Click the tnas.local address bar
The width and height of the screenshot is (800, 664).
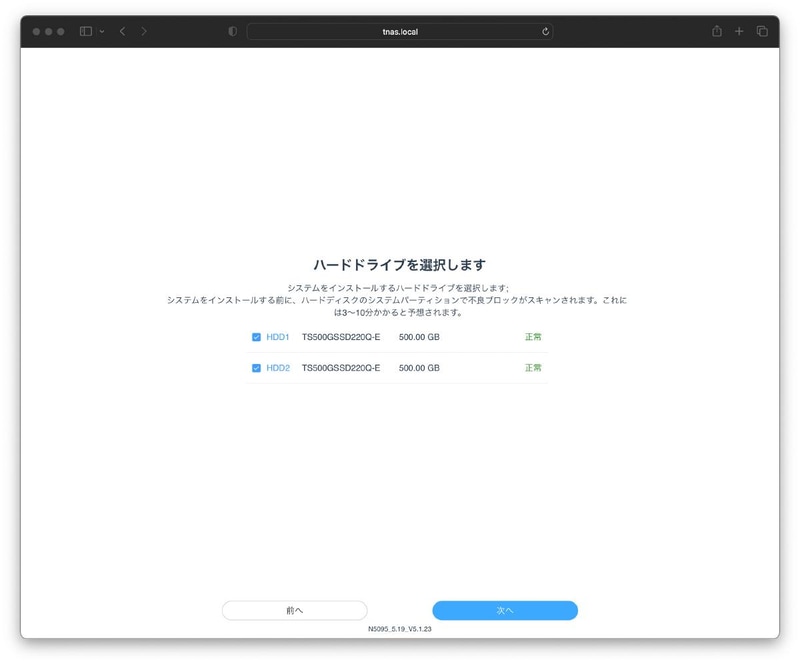pyautogui.click(x=400, y=31)
